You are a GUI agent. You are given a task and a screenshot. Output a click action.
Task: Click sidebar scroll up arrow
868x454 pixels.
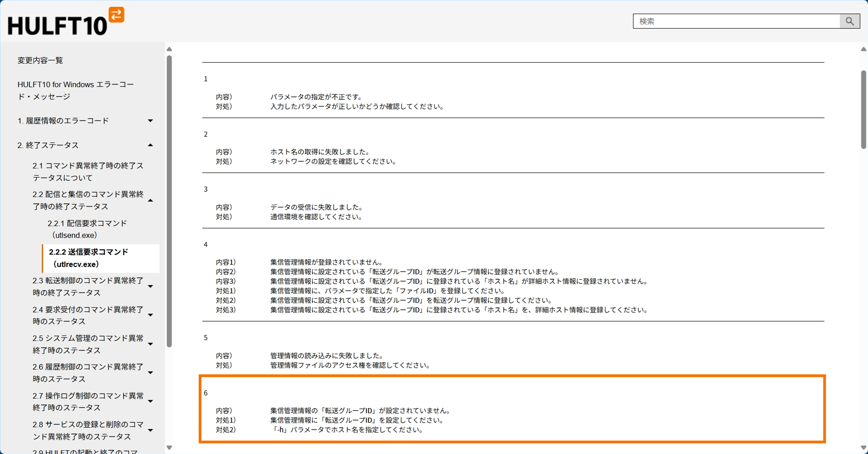pyautogui.click(x=169, y=49)
